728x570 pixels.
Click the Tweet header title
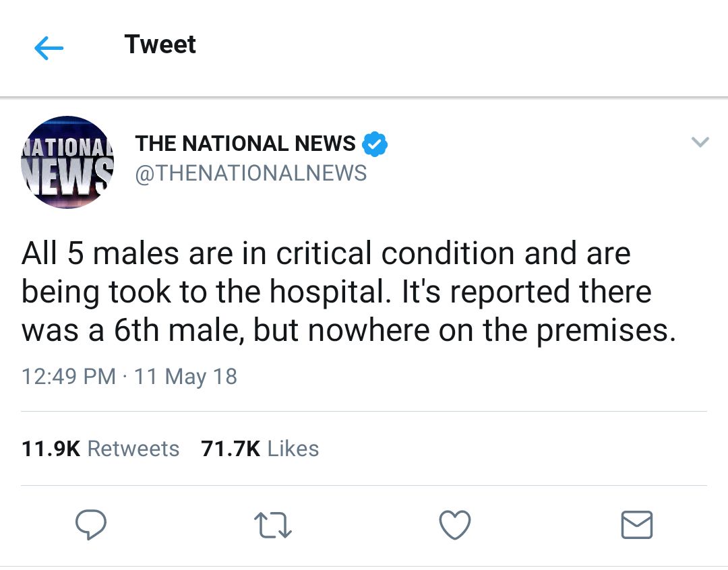pyautogui.click(x=160, y=44)
